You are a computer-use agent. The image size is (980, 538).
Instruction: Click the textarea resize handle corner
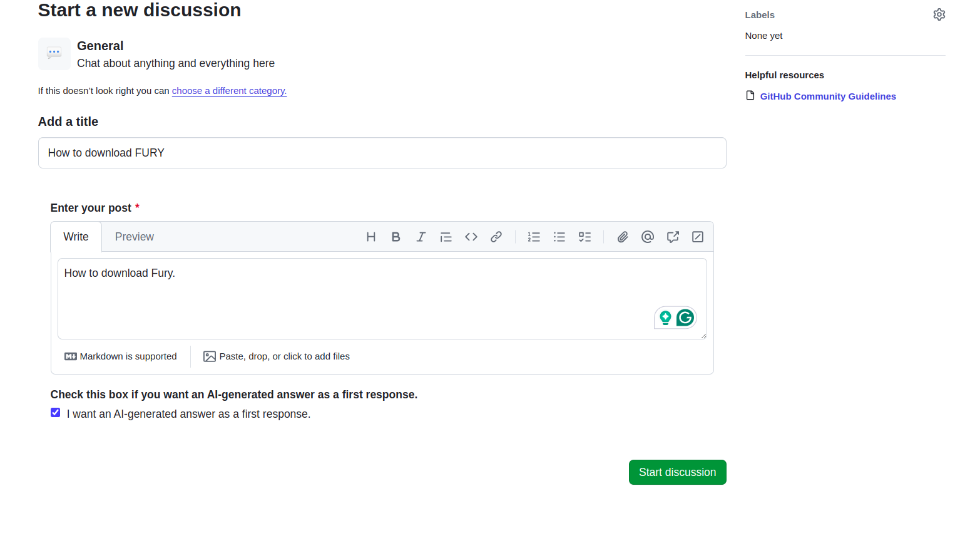click(x=703, y=336)
